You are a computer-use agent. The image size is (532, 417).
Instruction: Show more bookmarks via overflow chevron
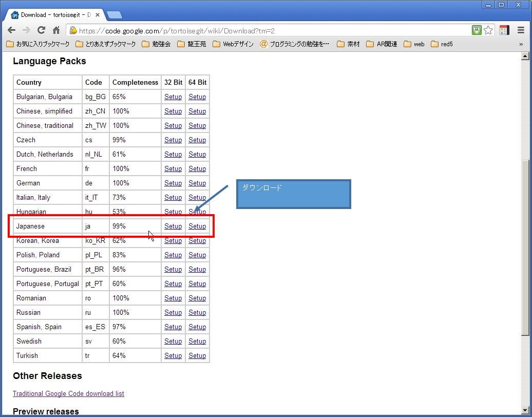pos(521,44)
